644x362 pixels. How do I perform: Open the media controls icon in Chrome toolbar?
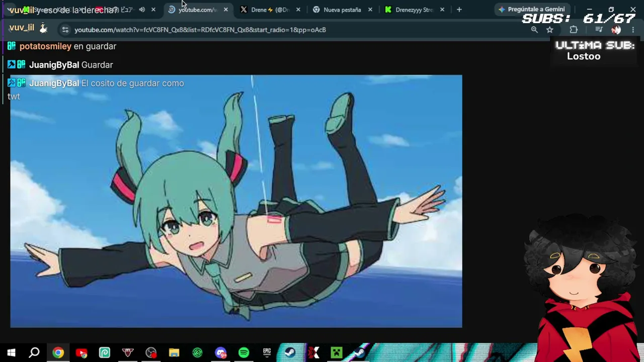point(599,30)
